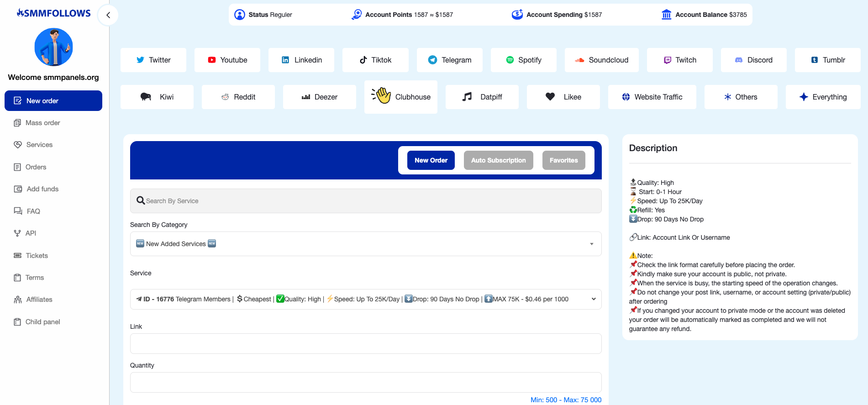The width and height of the screenshot is (868, 405).
Task: Focus the Search By Service box
Action: (x=365, y=201)
